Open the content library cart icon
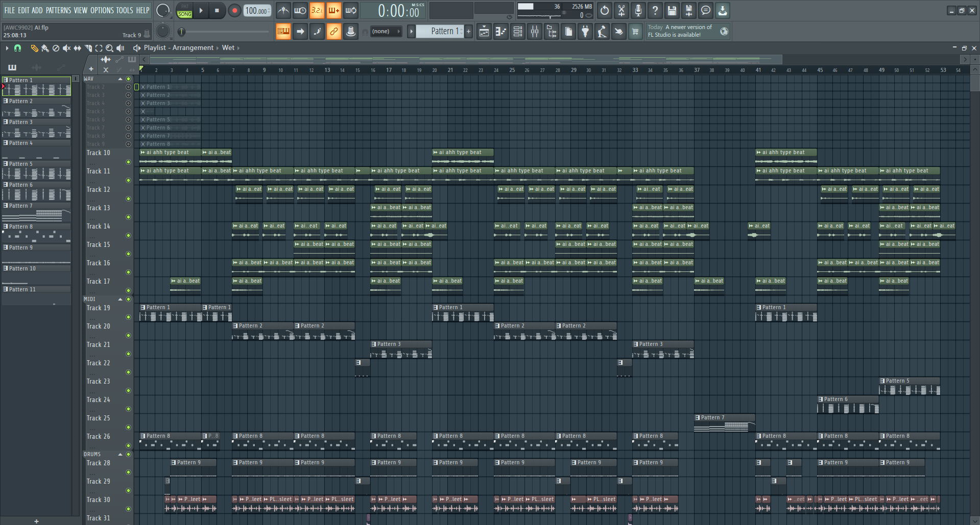Screen dimensions: 980x525 point(635,32)
